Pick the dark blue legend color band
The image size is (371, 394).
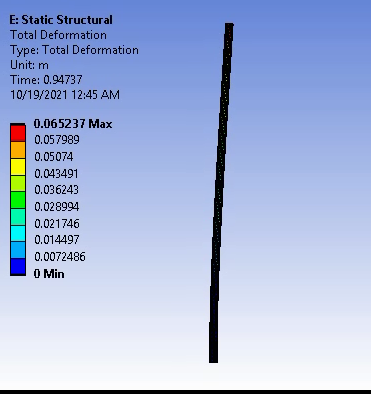point(18,266)
